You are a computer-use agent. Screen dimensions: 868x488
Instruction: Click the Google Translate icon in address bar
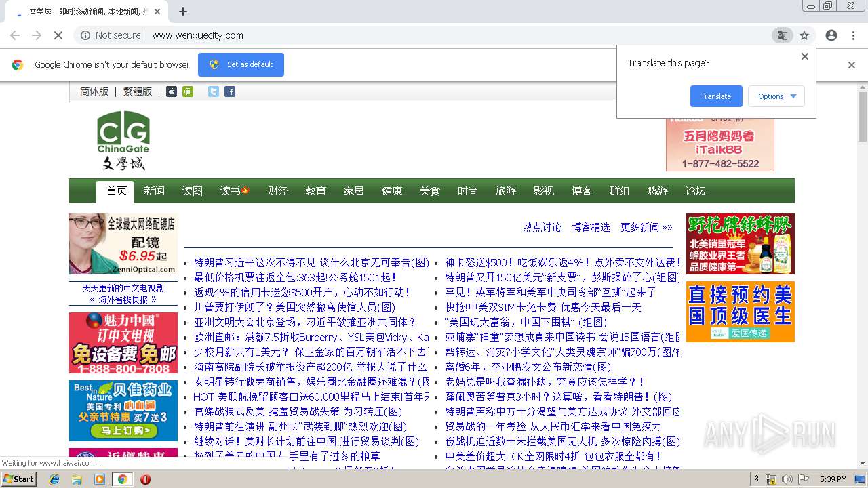click(782, 35)
